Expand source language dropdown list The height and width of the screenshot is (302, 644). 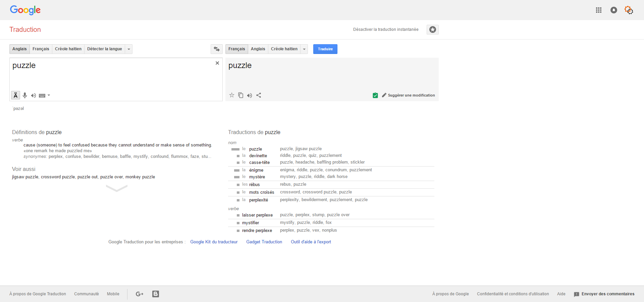pos(129,49)
